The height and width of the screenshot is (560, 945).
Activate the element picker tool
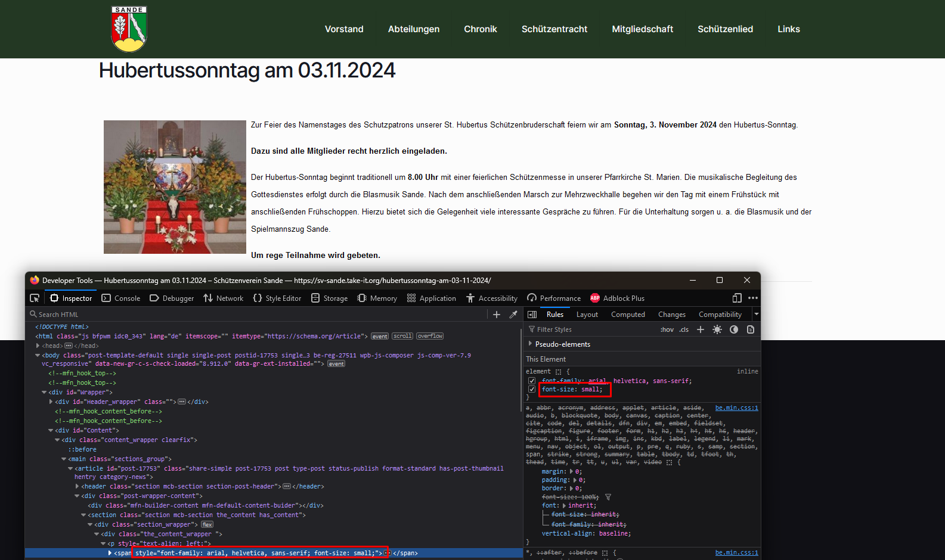35,298
